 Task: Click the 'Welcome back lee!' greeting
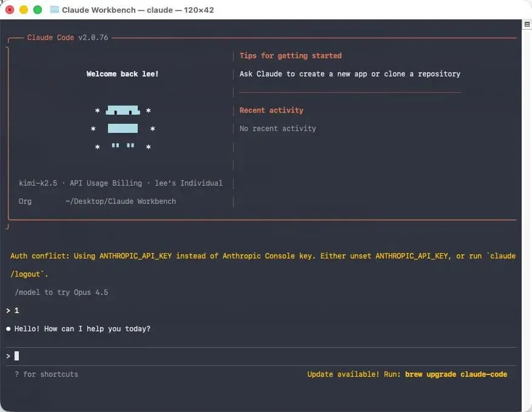pyautogui.click(x=123, y=73)
